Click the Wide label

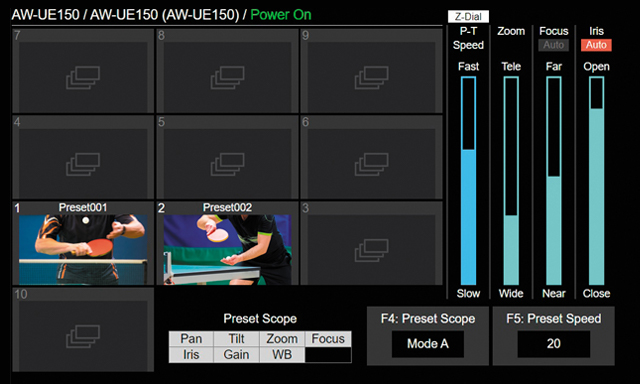[511, 293]
